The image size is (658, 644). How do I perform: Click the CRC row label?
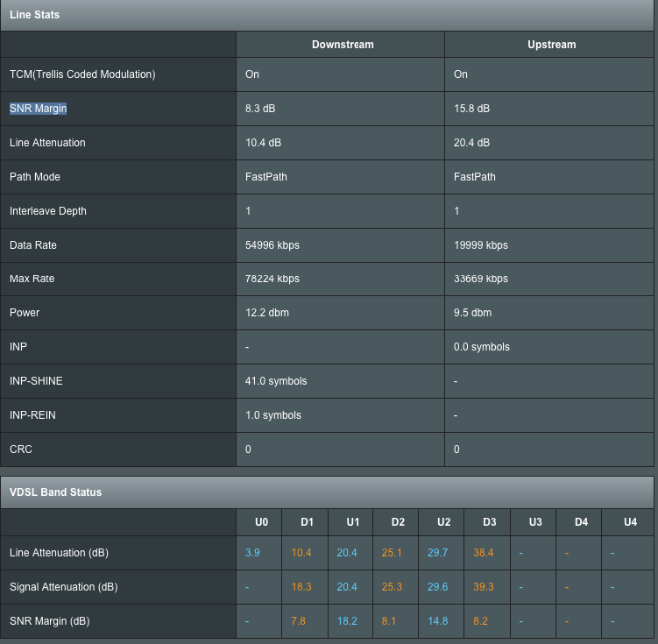[x=21, y=449]
